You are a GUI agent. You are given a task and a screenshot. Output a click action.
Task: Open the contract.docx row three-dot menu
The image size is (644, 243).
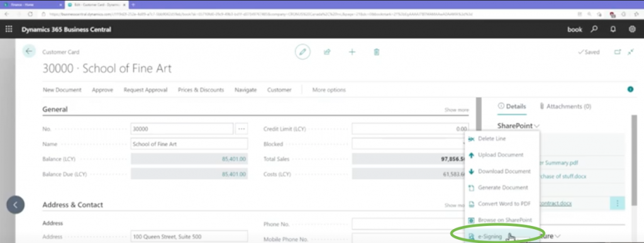point(618,203)
